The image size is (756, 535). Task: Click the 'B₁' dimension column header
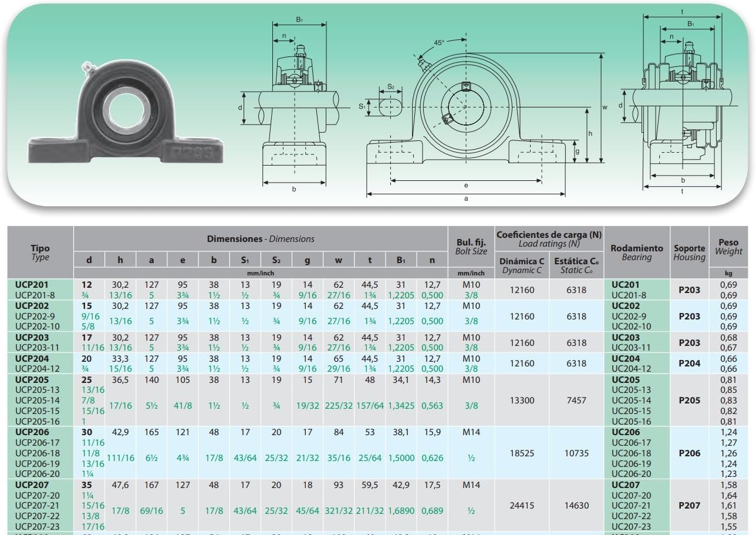point(401,260)
